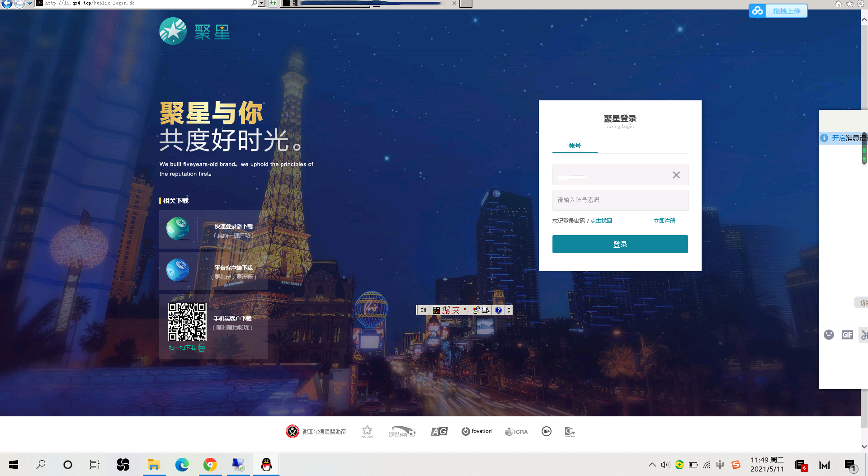Click the blue platform client download icon

178,270
